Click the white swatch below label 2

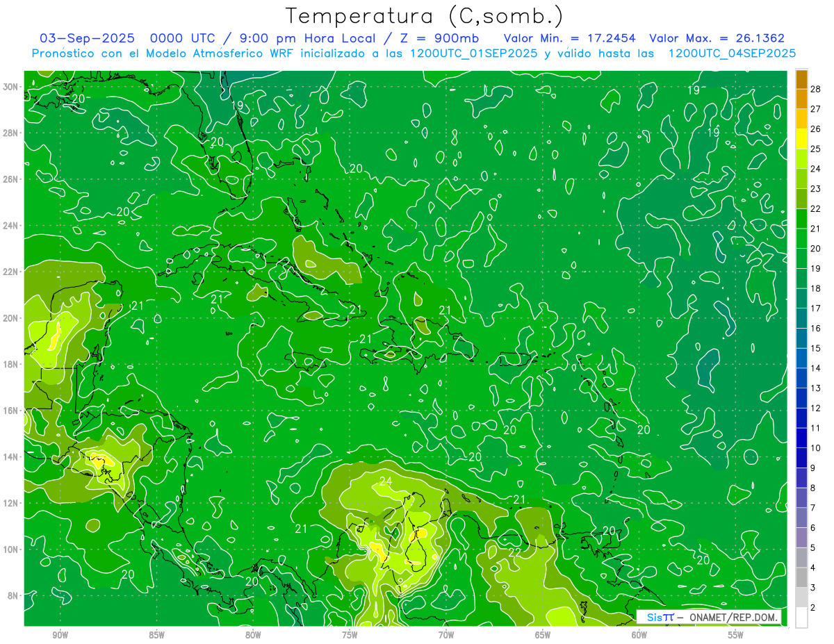pos(801,618)
